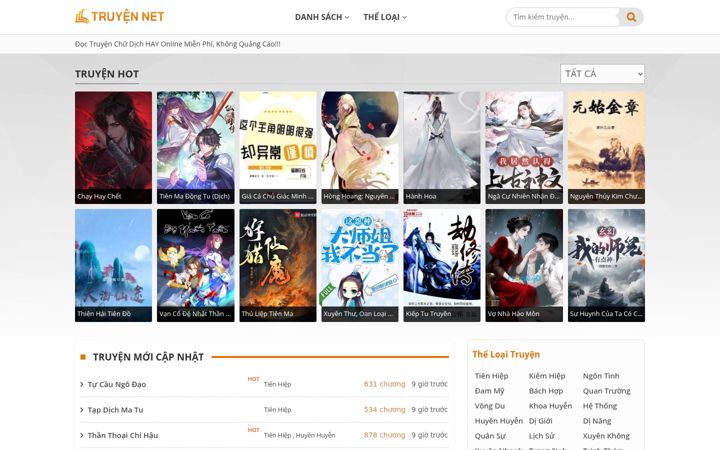
Task: Open the Tiên Ma Đồng Tu cover
Action: pos(196,147)
